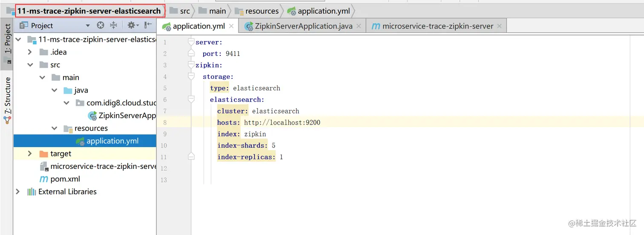Close the application.yml editor tab

click(231, 26)
